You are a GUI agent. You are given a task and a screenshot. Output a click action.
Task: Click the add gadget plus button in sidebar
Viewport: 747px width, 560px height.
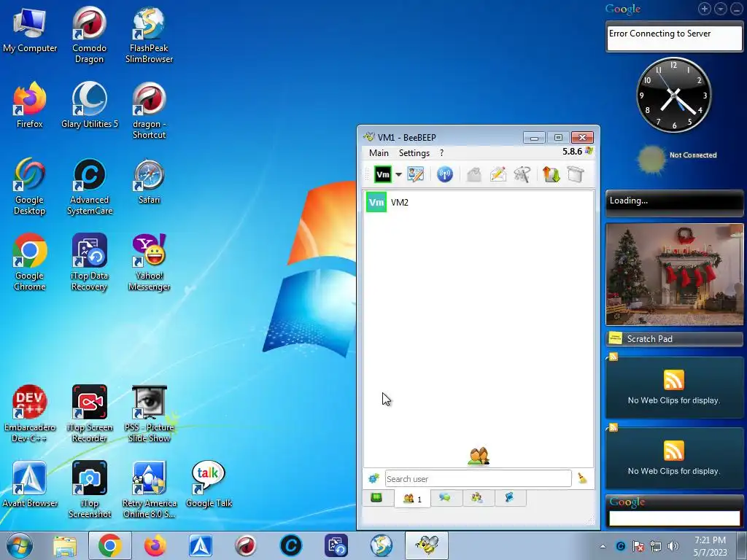[705, 9]
